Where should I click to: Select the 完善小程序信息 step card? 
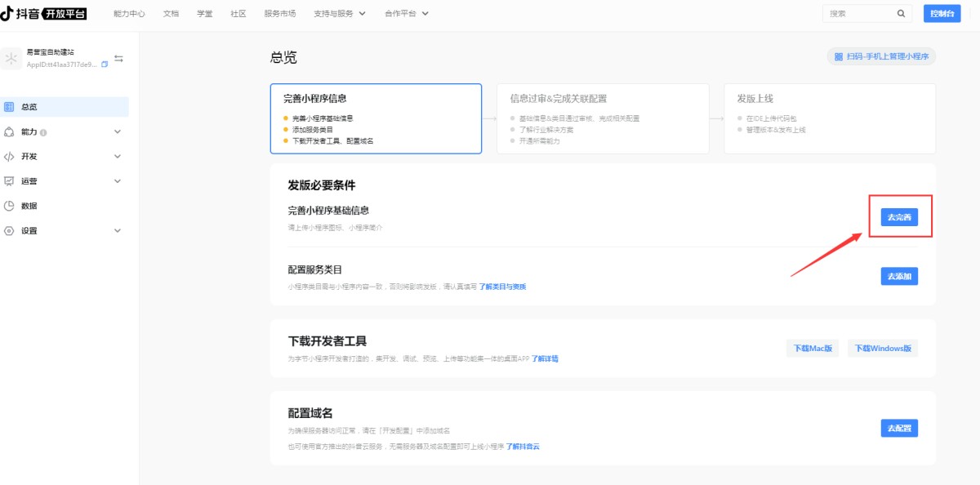point(376,118)
